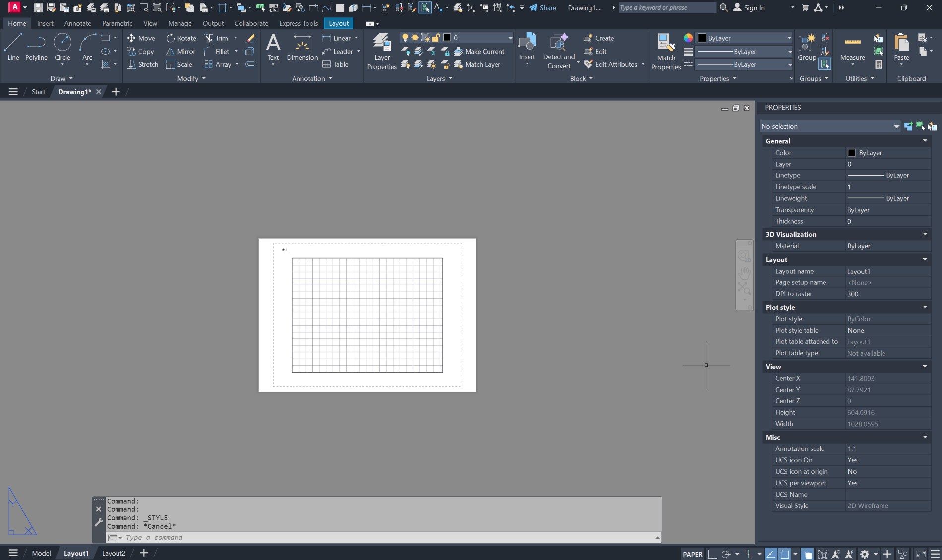Toggle PAPER space status button
Image resolution: width=942 pixels, height=560 pixels.
coord(692,554)
